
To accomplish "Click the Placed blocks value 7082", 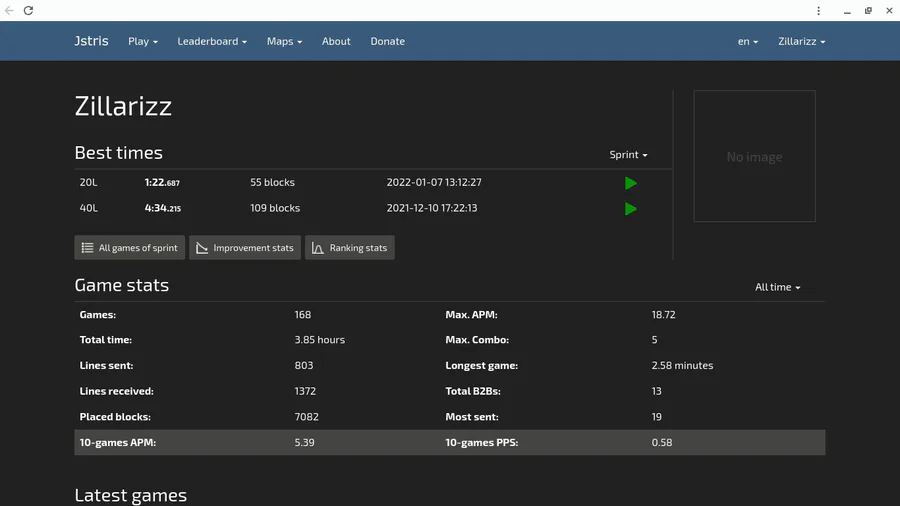I will point(307,417).
